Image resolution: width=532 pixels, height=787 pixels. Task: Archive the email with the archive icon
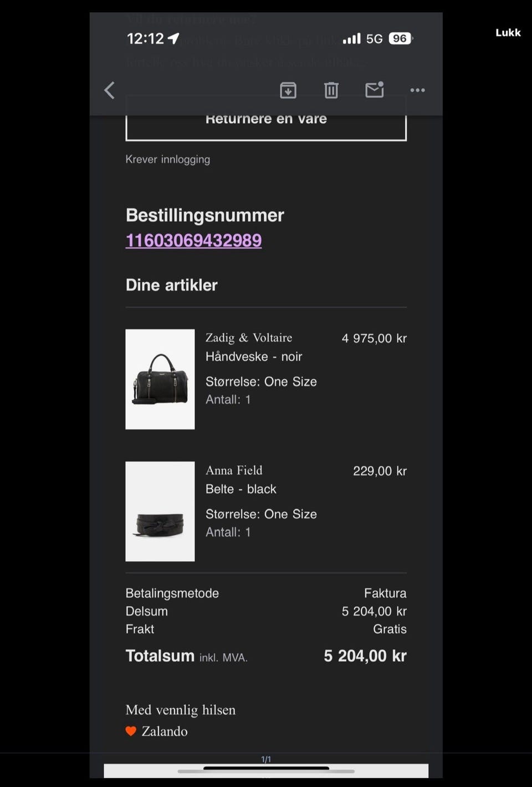click(x=288, y=90)
